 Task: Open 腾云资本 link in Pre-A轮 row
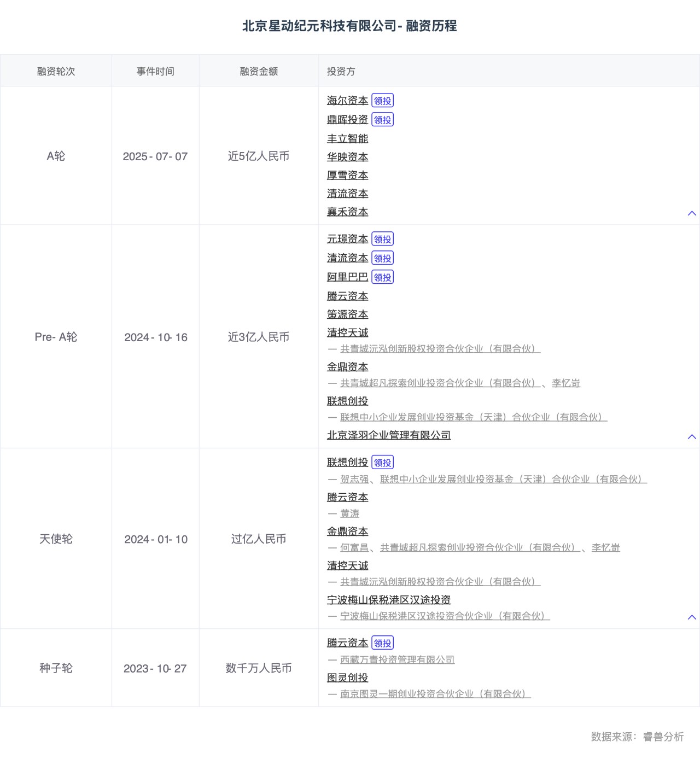click(347, 296)
